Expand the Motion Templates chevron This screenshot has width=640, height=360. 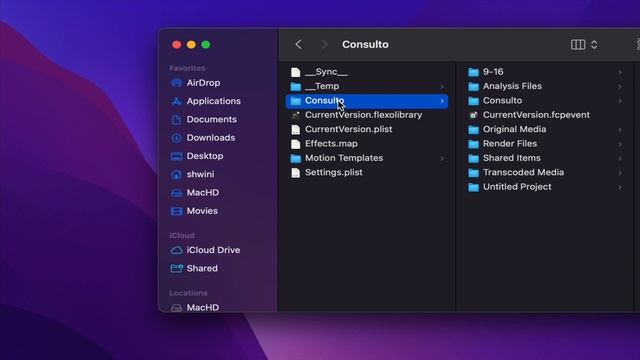tap(442, 158)
